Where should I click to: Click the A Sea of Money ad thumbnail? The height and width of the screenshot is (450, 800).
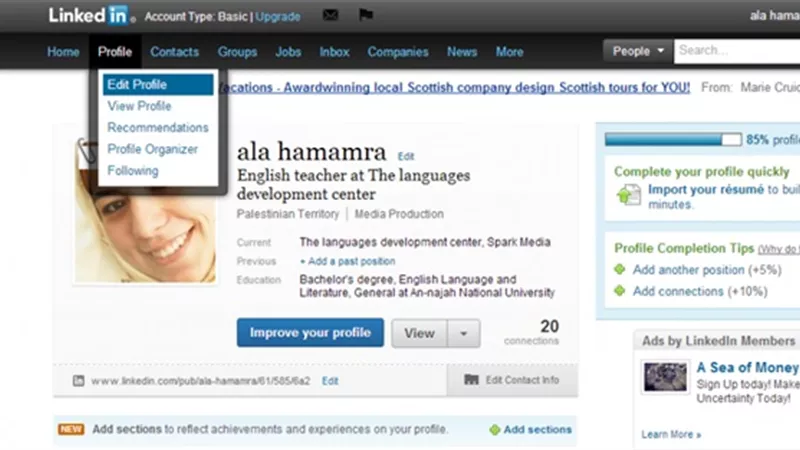point(665,377)
